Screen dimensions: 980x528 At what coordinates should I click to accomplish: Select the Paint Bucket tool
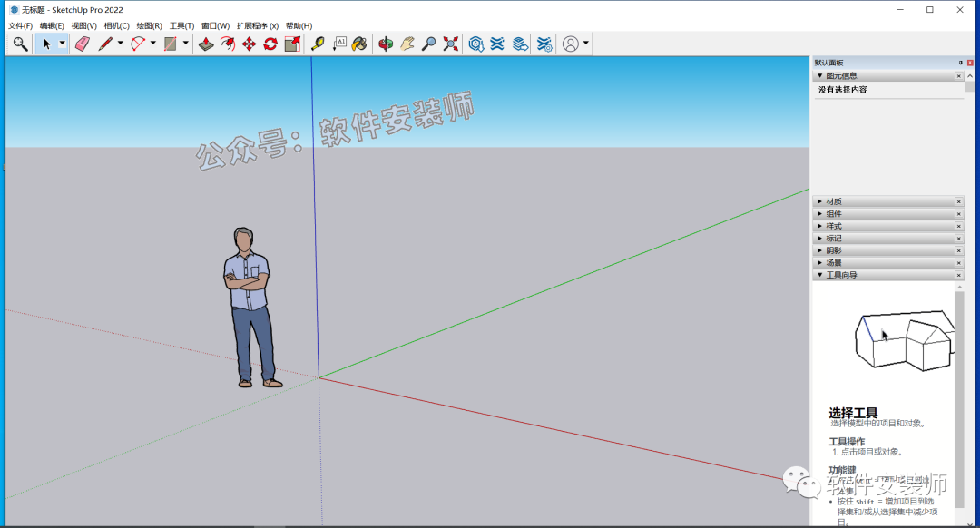[x=359, y=44]
